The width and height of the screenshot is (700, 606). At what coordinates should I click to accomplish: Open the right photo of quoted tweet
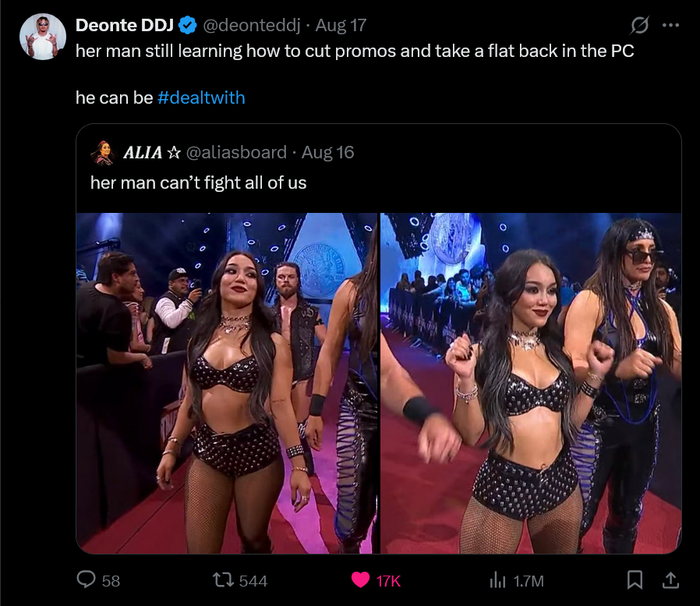tap(531, 383)
